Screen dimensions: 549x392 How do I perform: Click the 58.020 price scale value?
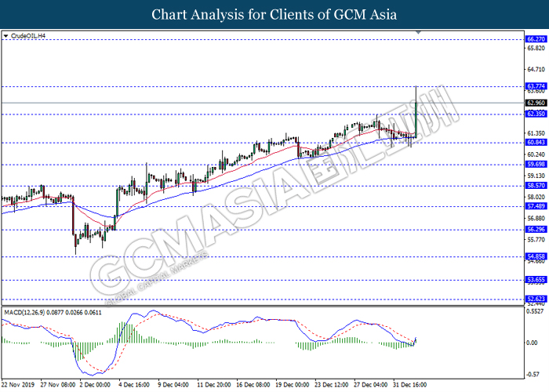(536, 197)
